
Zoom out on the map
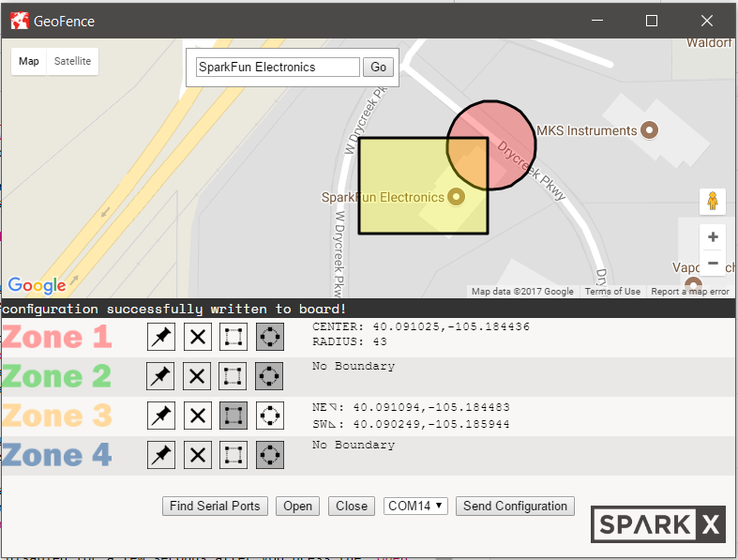pos(713,263)
